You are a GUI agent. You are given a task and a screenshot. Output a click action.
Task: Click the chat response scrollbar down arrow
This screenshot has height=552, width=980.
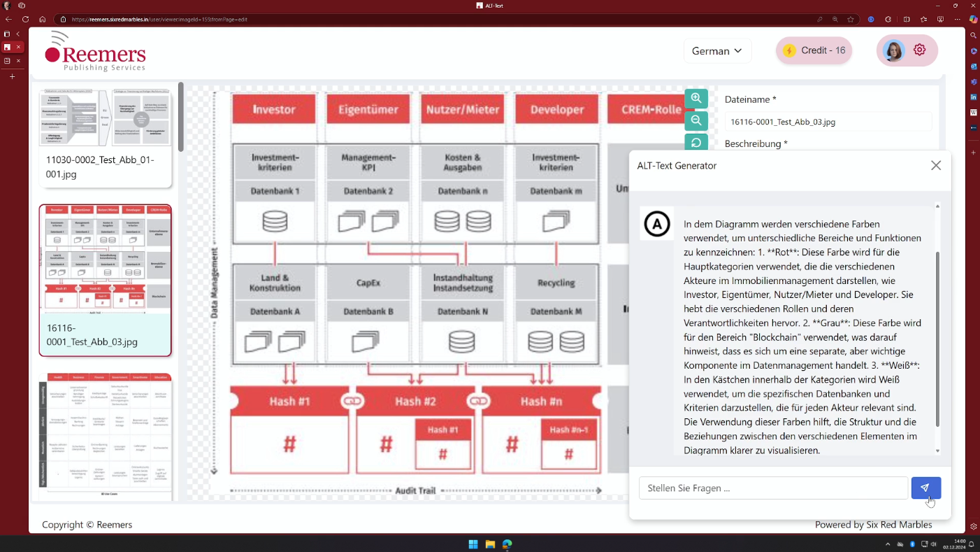pyautogui.click(x=938, y=451)
